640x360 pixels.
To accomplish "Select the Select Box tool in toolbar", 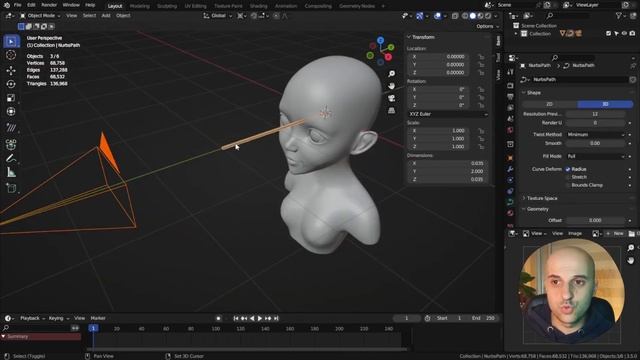I will pos(11,42).
